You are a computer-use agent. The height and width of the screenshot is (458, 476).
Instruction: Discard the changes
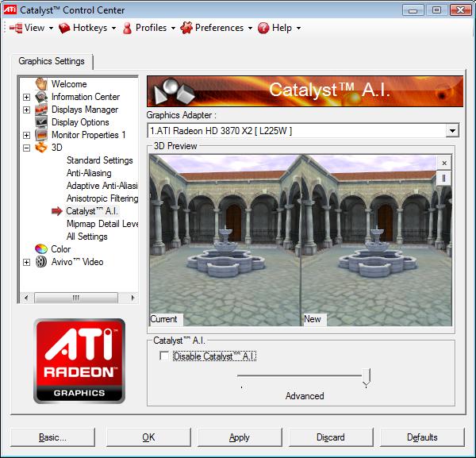[331, 437]
